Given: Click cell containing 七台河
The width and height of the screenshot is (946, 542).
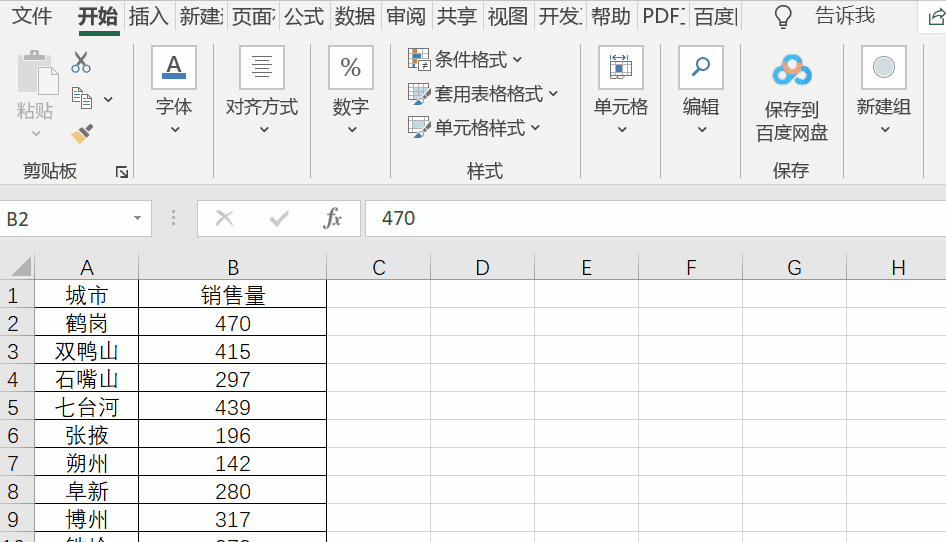Looking at the screenshot, I should point(86,407).
